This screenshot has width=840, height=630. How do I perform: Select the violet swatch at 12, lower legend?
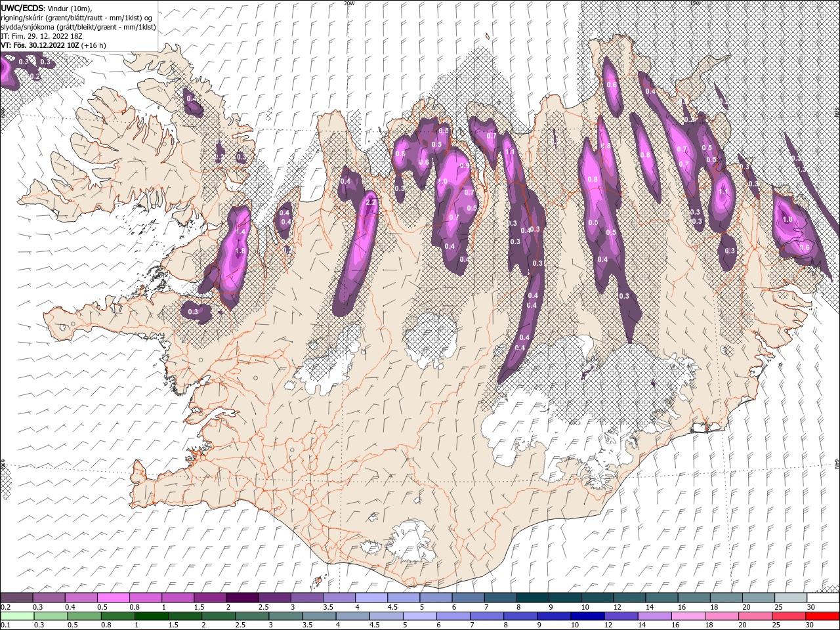tap(621, 616)
